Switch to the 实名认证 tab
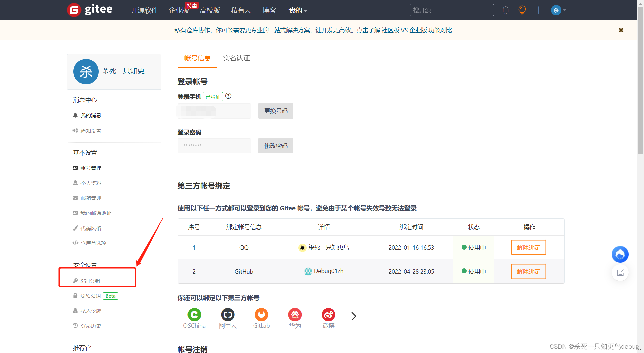Viewport: 644px width, 353px height. [x=236, y=58]
